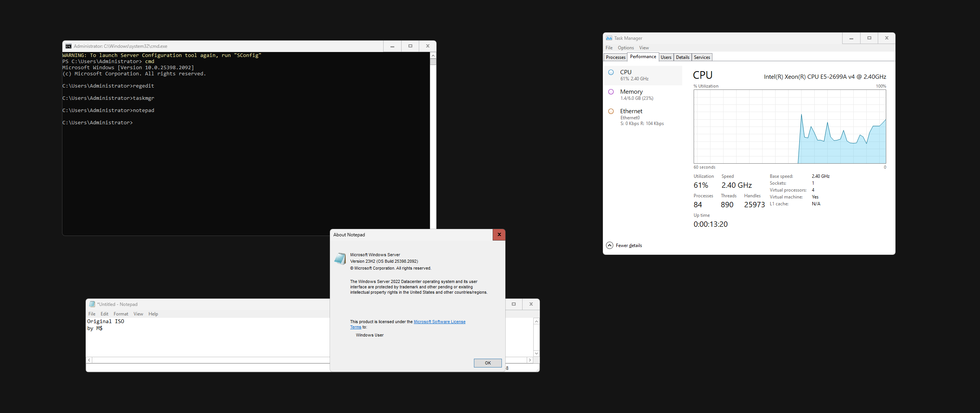Open Microsoft Software License Terms link
Image resolution: width=980 pixels, height=413 pixels.
coord(439,322)
